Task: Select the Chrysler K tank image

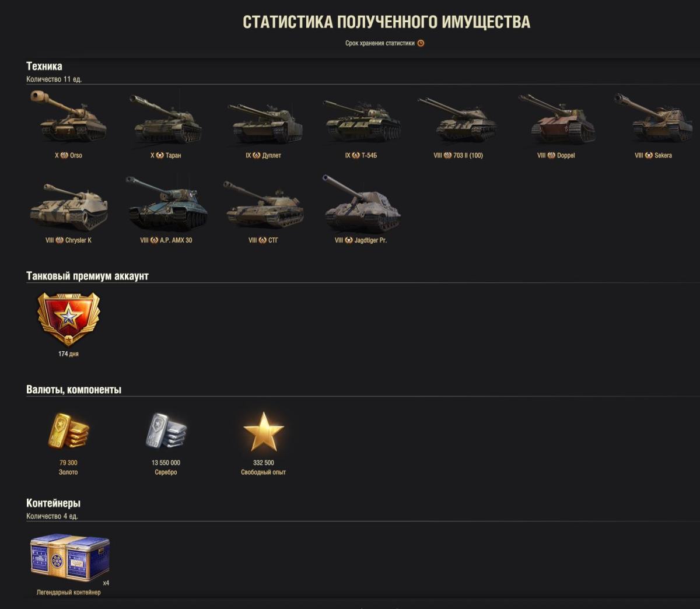Action: (69, 206)
